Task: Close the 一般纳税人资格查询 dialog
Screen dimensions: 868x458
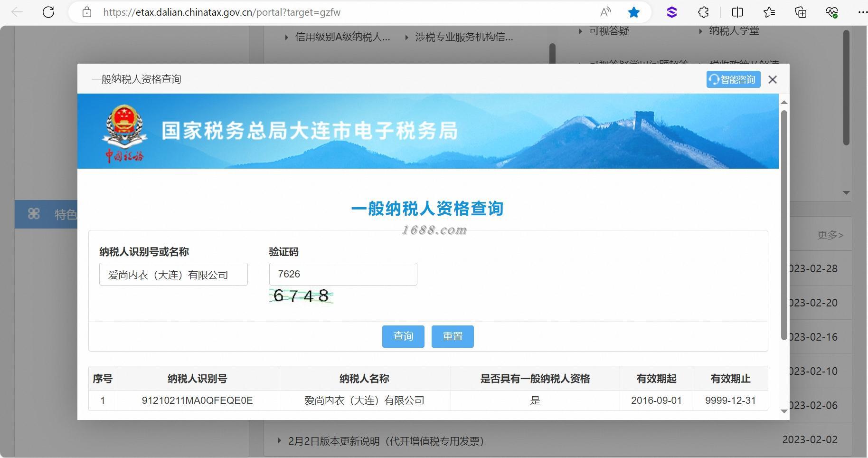Action: tap(773, 79)
